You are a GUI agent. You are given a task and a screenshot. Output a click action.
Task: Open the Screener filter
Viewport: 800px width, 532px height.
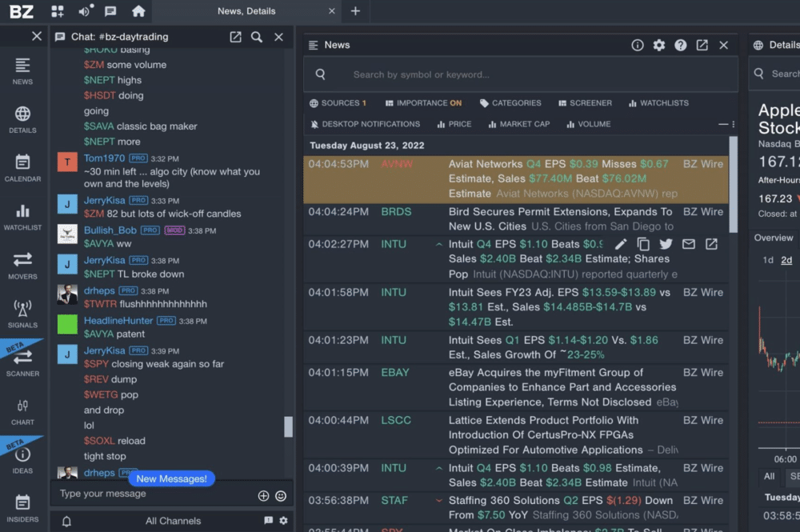pyautogui.click(x=585, y=103)
